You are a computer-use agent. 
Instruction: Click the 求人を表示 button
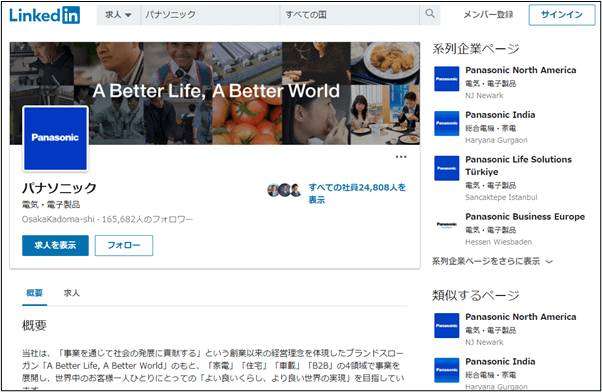pos(55,245)
